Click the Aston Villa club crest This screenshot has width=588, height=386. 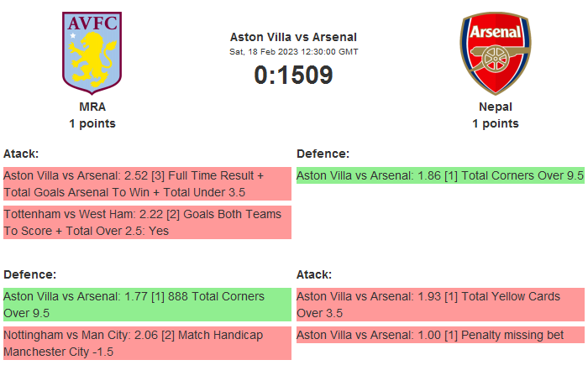(x=92, y=52)
